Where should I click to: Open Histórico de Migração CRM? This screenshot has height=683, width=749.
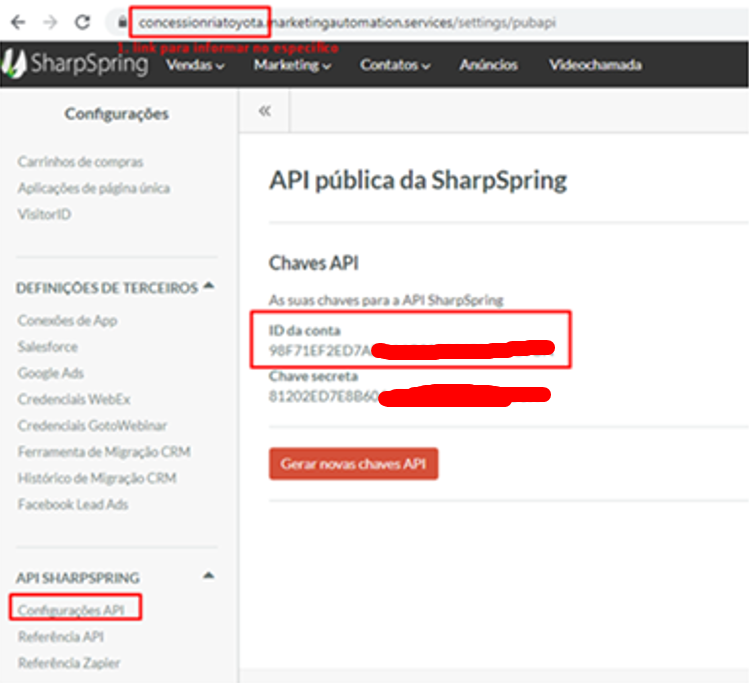[97, 478]
